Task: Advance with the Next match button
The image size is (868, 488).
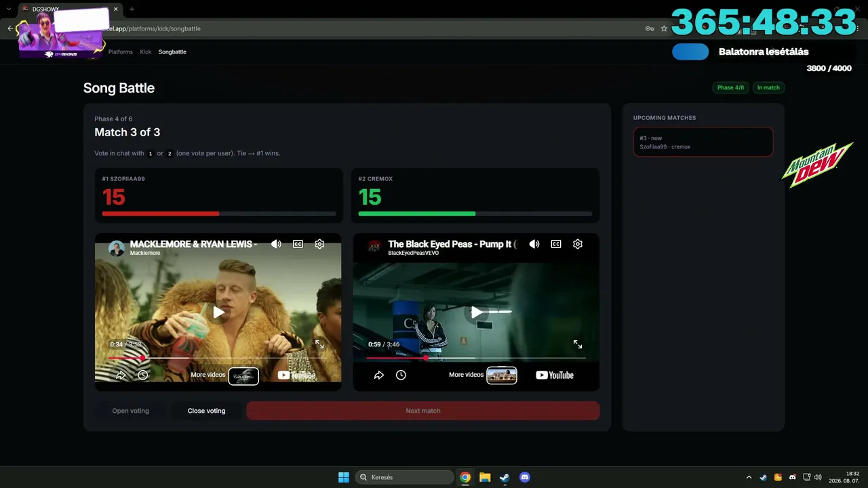Action: 423,411
